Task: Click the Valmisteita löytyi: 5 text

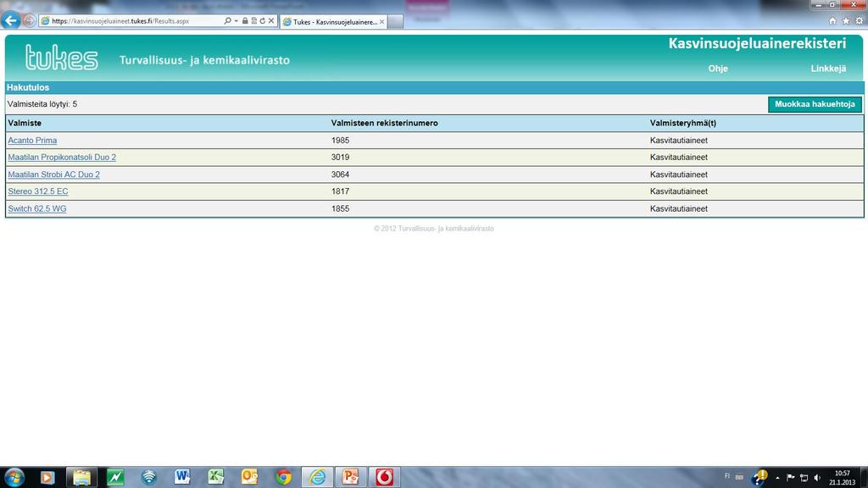Action: click(x=42, y=104)
